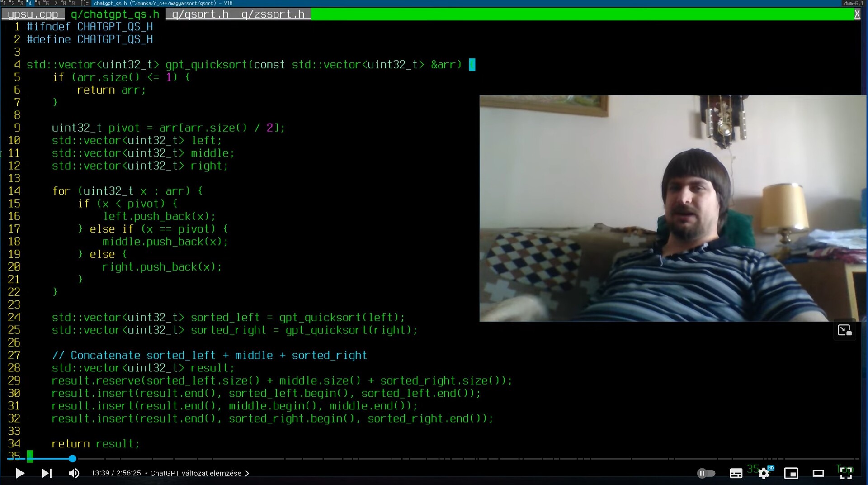The width and height of the screenshot is (868, 485).
Task: Click the picture-in-picture overlay icon below the webcam
Action: click(844, 330)
